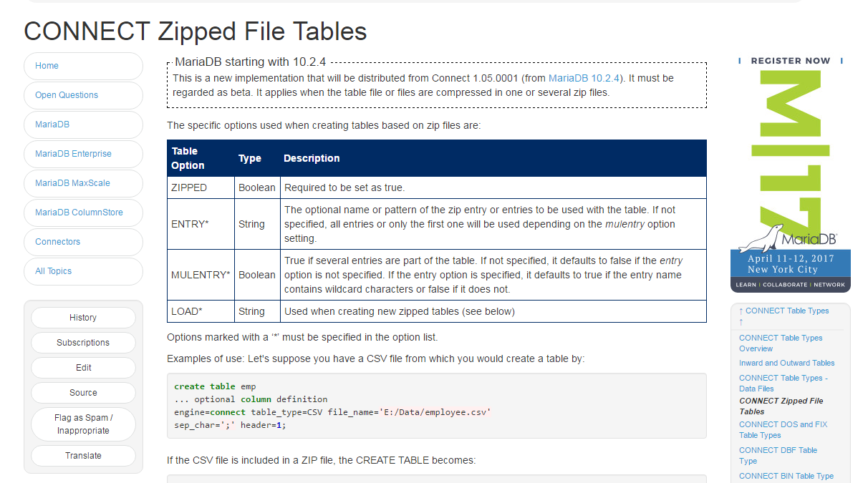Screen dimensions: 868x483
Task: Click the Translate button
Action: pos(83,456)
